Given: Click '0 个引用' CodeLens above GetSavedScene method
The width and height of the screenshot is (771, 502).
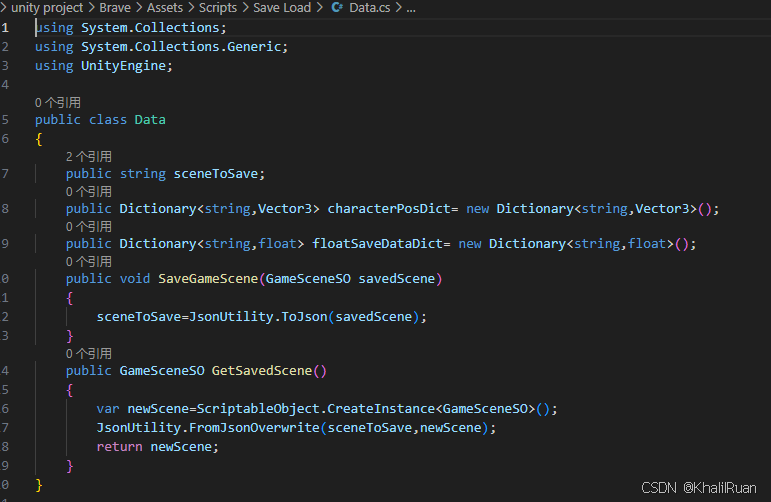Looking at the screenshot, I should tap(89, 353).
